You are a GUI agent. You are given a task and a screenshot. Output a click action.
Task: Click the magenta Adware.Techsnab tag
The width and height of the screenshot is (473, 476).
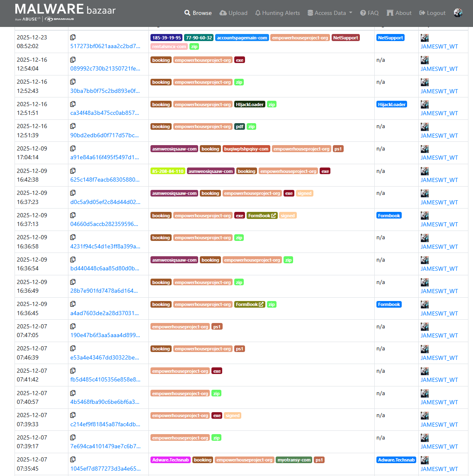point(171,460)
